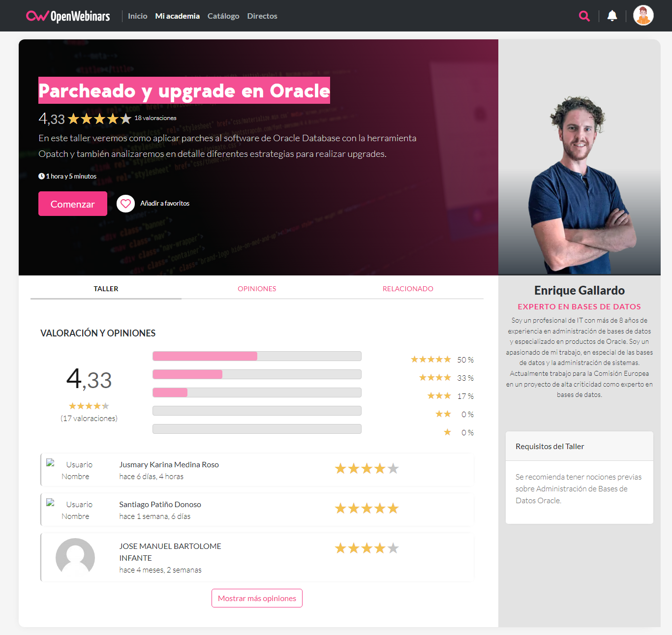
Task: Open the user profile avatar
Action: 643,16
